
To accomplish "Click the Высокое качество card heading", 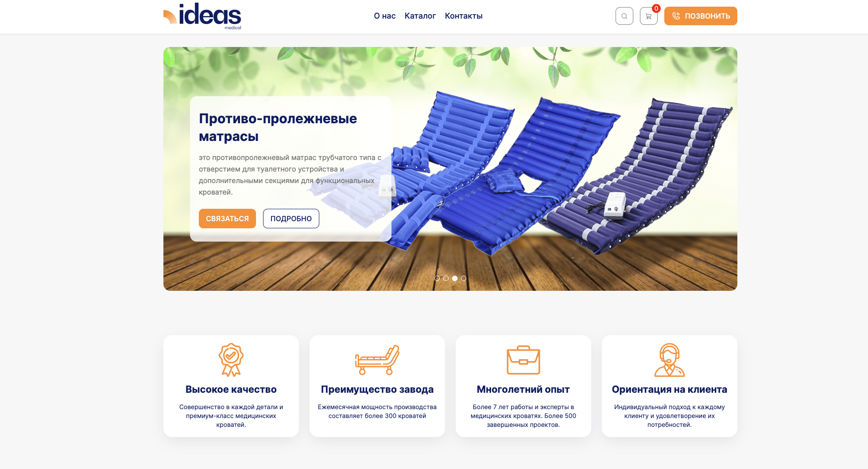I will (231, 389).
